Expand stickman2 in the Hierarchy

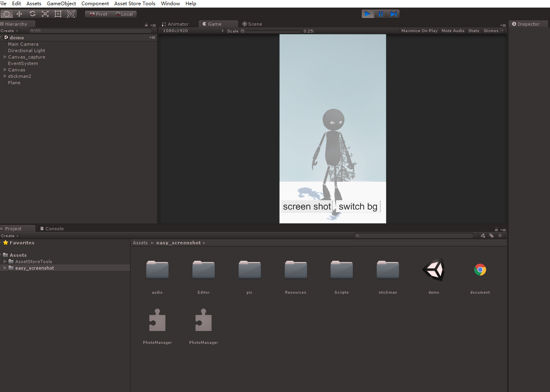click(x=4, y=76)
